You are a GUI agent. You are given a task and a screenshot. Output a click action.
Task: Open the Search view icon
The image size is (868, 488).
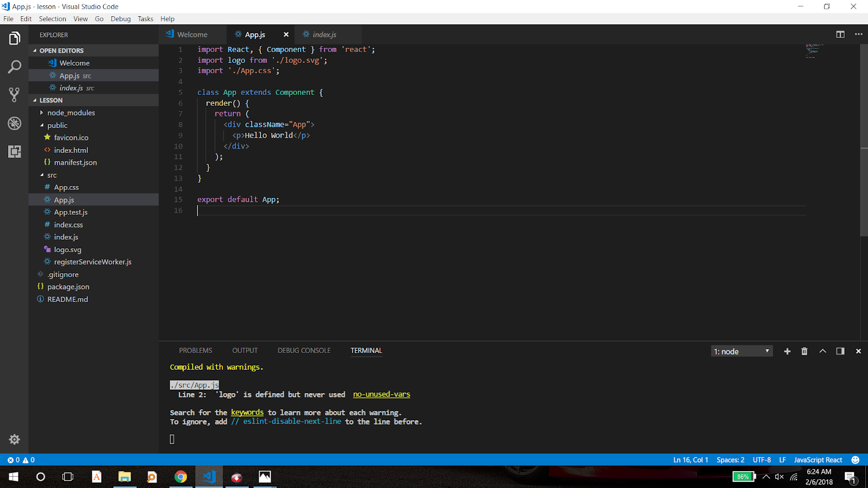(x=14, y=67)
